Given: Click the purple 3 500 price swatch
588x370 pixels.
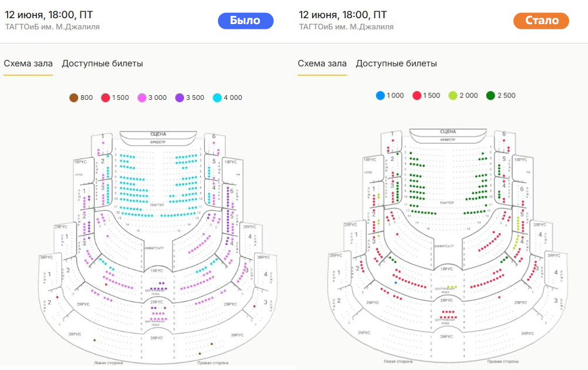Looking at the screenshot, I should click(179, 97).
